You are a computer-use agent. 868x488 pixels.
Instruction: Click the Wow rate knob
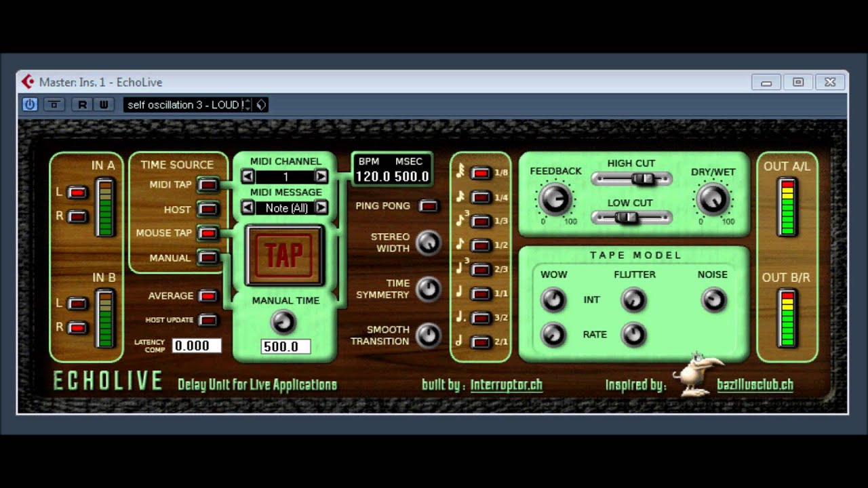554,334
